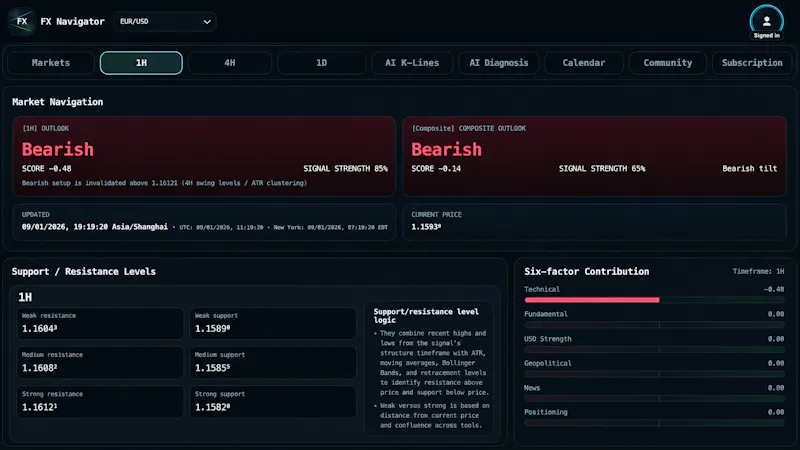Select the Composite Outlook Bearish card
This screenshot has height=450, width=800.
pyautogui.click(x=594, y=156)
